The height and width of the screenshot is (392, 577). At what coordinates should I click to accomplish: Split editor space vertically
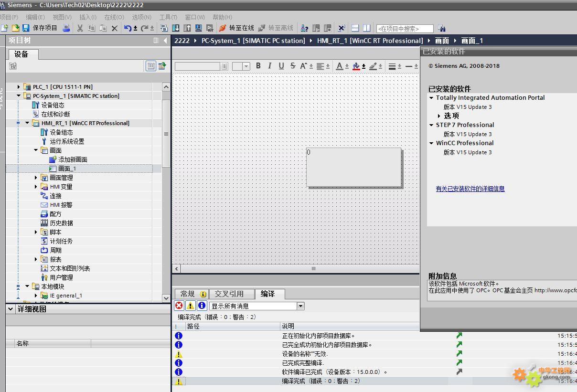[x=366, y=28]
